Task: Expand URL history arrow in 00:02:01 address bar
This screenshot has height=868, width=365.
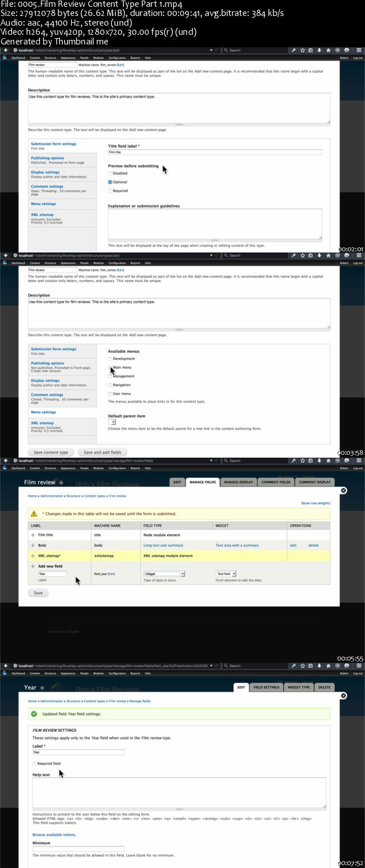Action: [211, 50]
